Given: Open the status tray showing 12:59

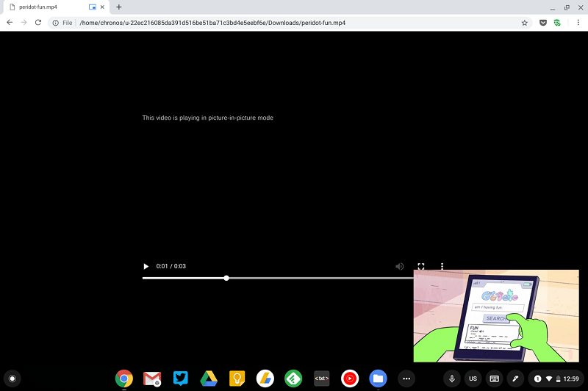Looking at the screenshot, I should pyautogui.click(x=556, y=379).
